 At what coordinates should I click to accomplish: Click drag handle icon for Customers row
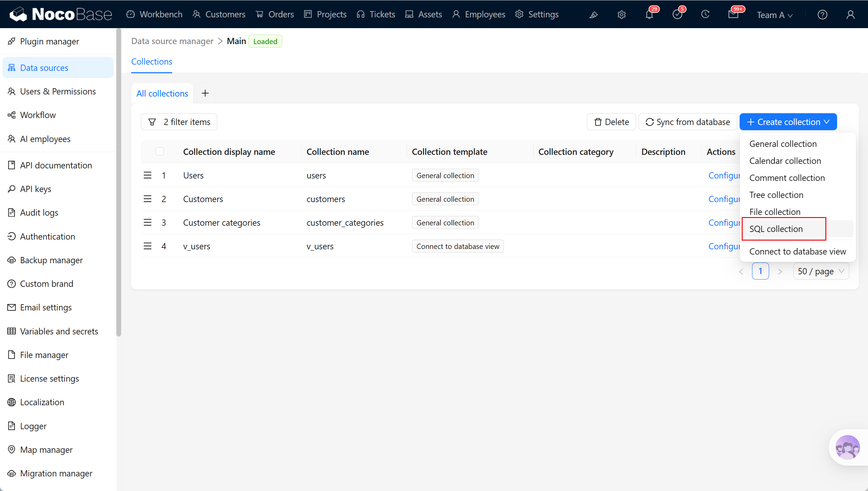tap(148, 199)
